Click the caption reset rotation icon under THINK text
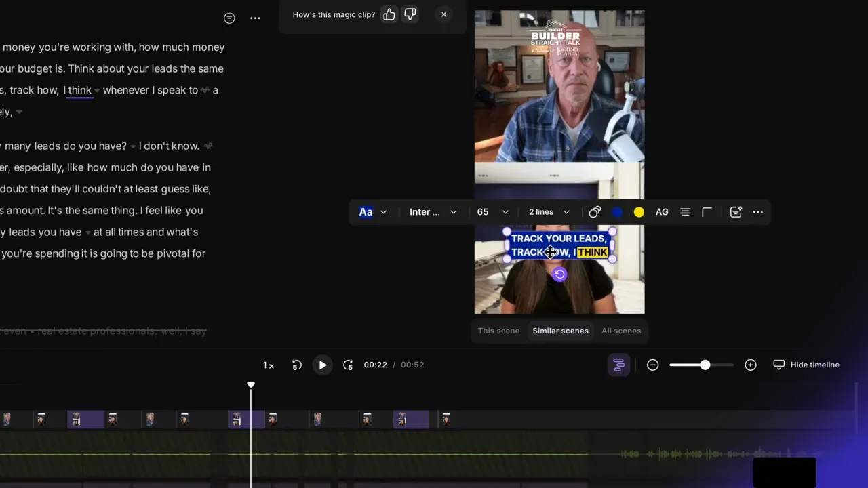Screen dimensions: 868x488 point(559,274)
